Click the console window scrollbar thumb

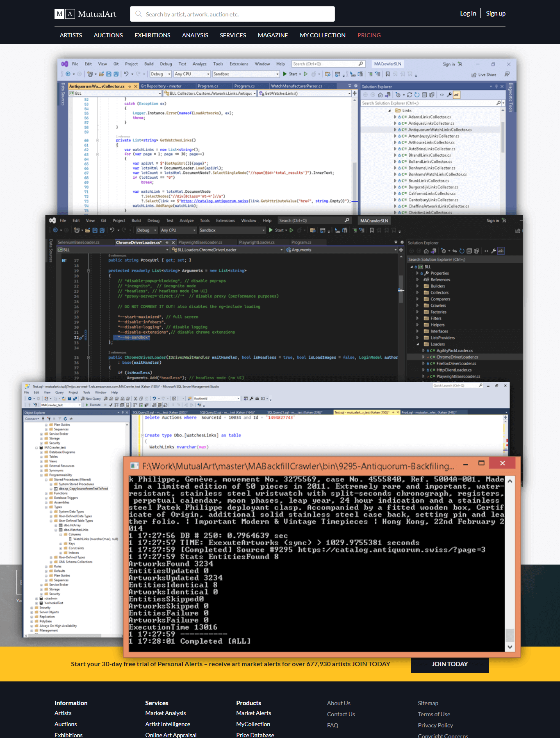click(x=510, y=635)
